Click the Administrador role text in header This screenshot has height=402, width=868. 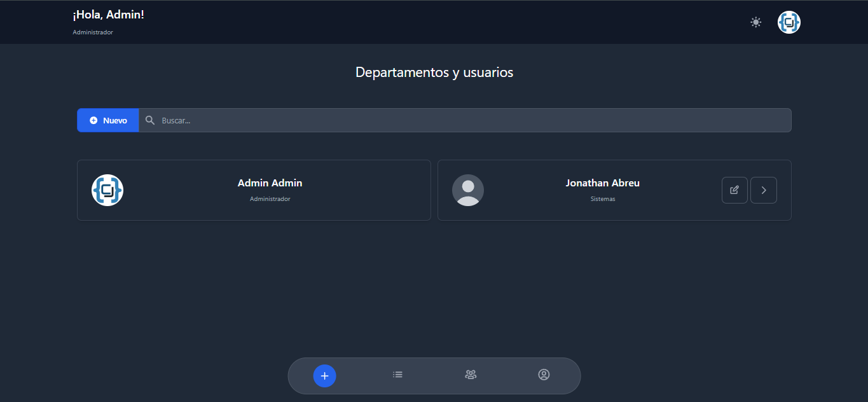(x=93, y=32)
